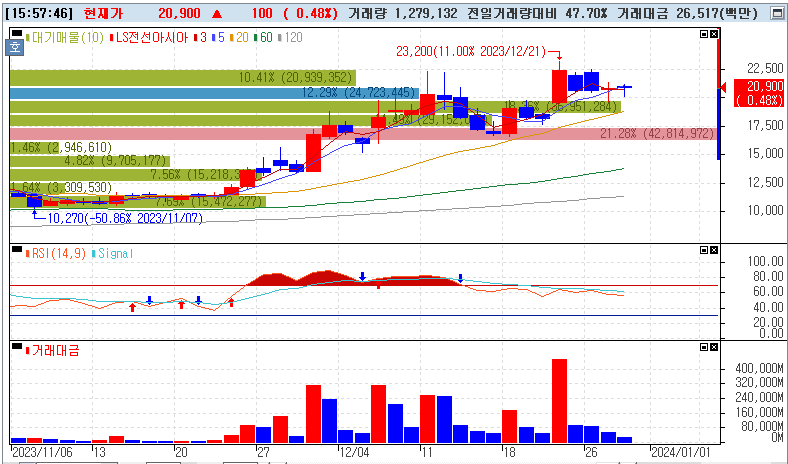Image resolution: width=788 pixels, height=464 pixels.
Task: Click the 2024/01/01 date label
Action: pos(681,452)
